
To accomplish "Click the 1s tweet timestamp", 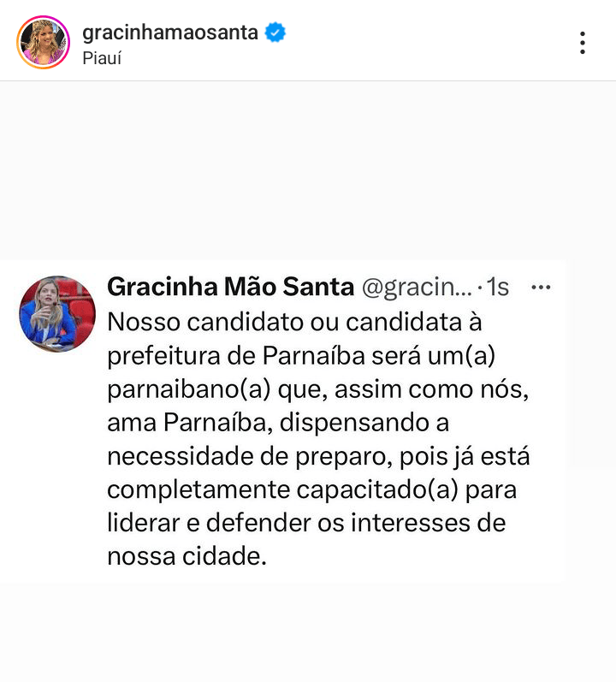I will point(498,288).
